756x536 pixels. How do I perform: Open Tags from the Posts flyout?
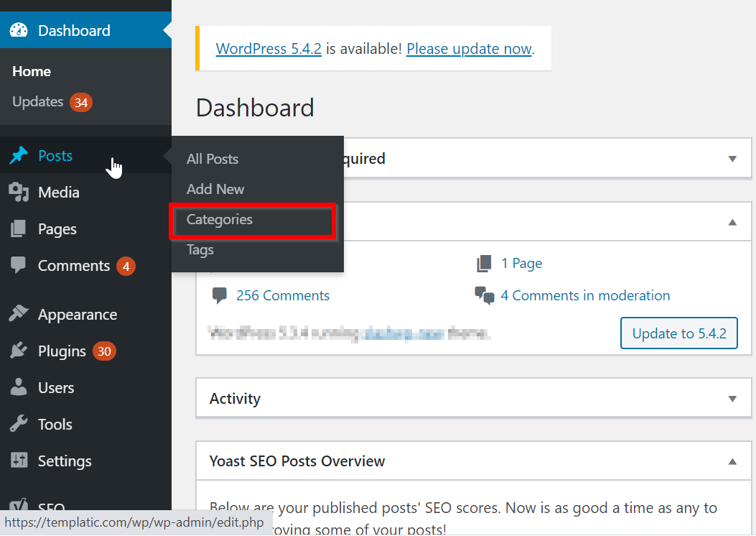point(200,250)
